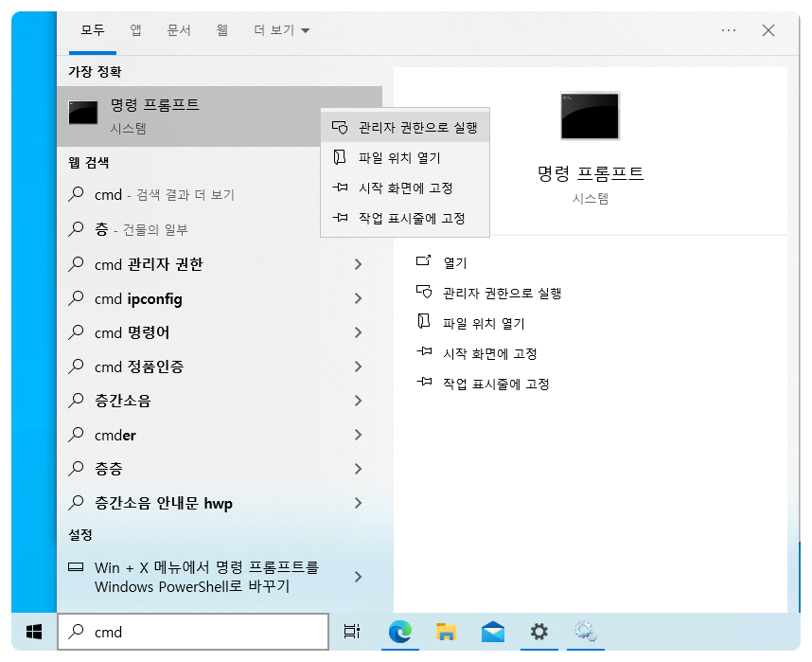This screenshot has width=812, height=662.
Task: Click keyboard icon beside Win + X setting
Action: pos(76,567)
